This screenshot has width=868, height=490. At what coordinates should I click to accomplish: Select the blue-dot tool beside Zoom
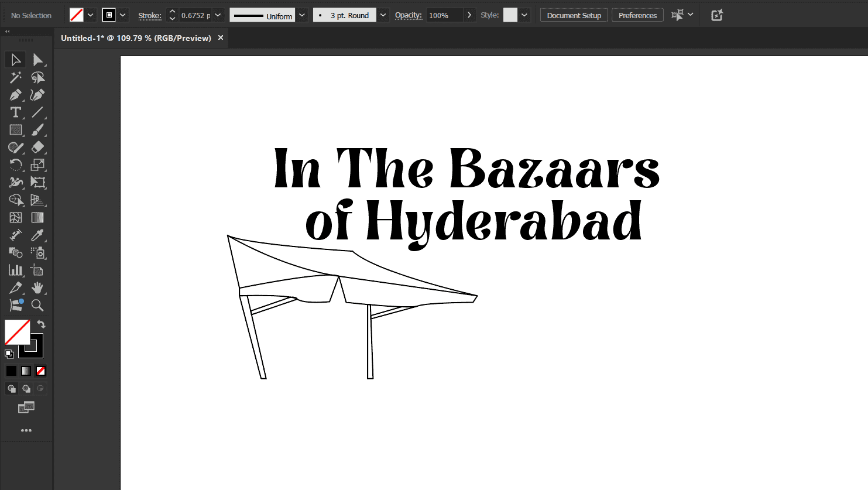coord(16,305)
